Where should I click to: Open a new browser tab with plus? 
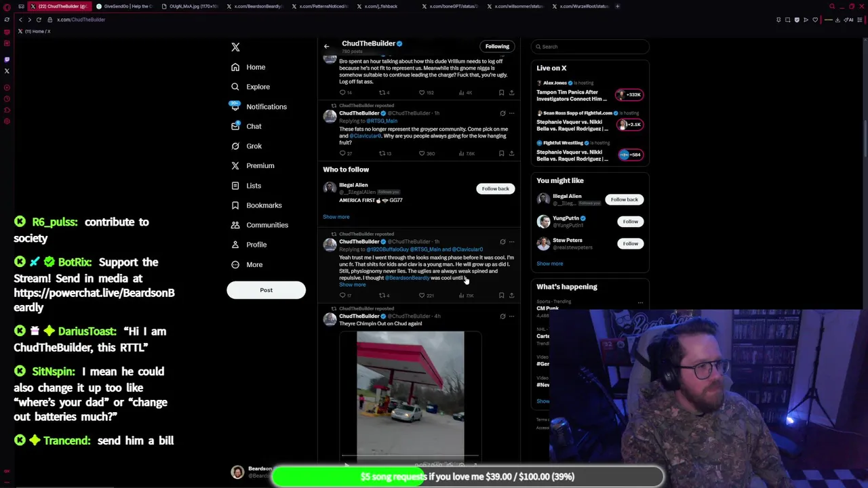tap(617, 6)
